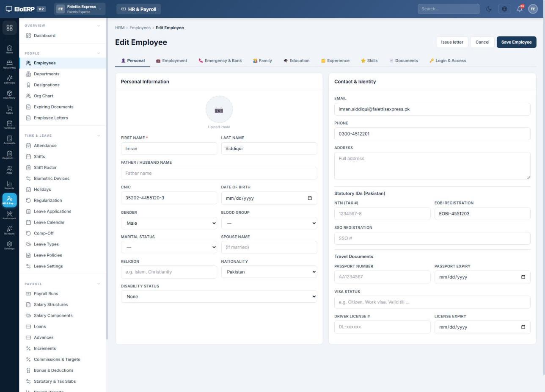Screen dimensions: 545x392
Task: Click the Save Employee button
Action: tap(516, 42)
